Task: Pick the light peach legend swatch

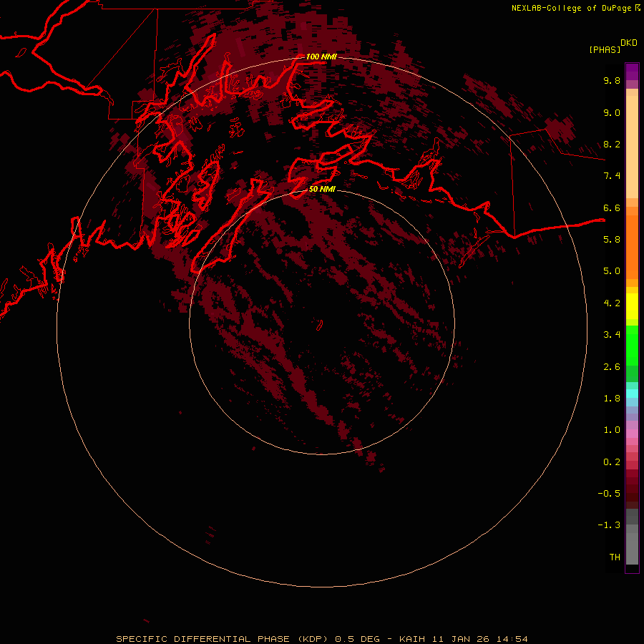Action: (632, 147)
